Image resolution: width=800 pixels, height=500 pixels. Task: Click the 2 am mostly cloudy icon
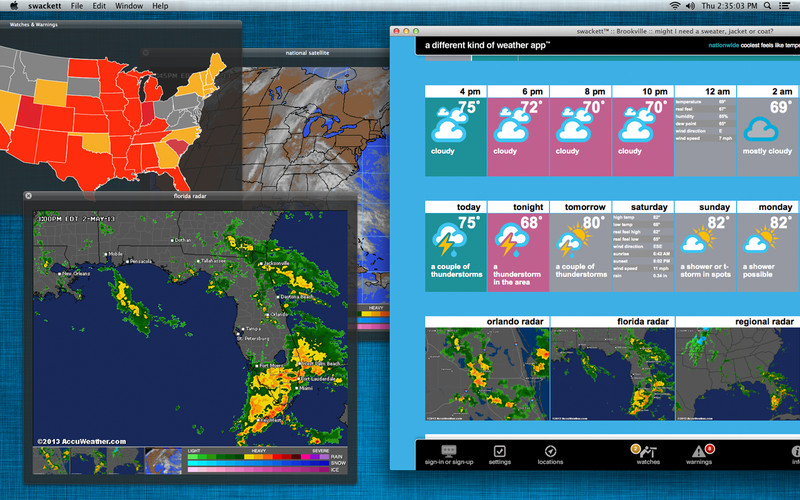click(x=761, y=129)
